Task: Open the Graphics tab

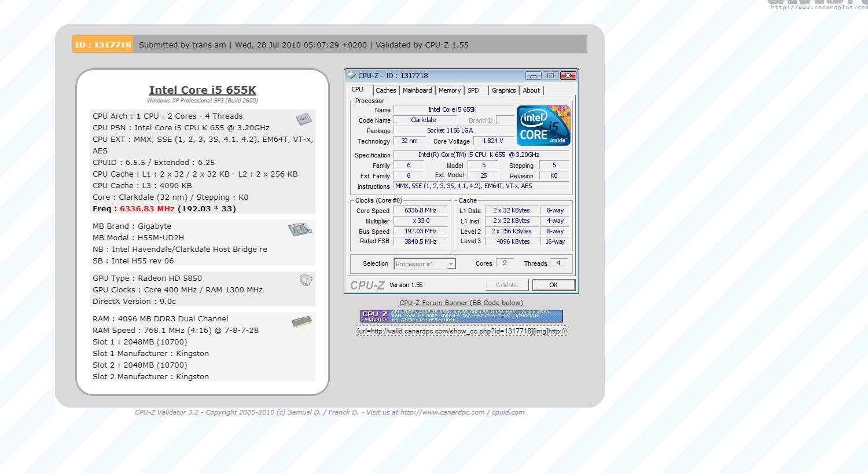Action: point(503,90)
